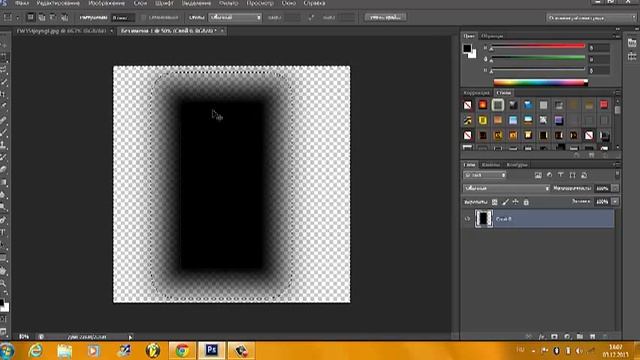Select the Rectangular Marquee tool in the toolbox

point(4,57)
